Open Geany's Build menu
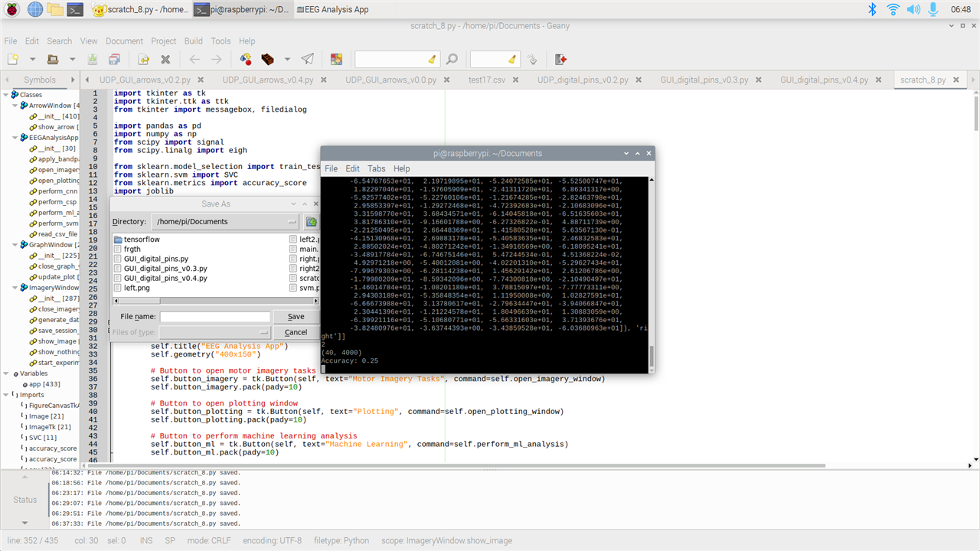The width and height of the screenshot is (980, 551). click(193, 41)
